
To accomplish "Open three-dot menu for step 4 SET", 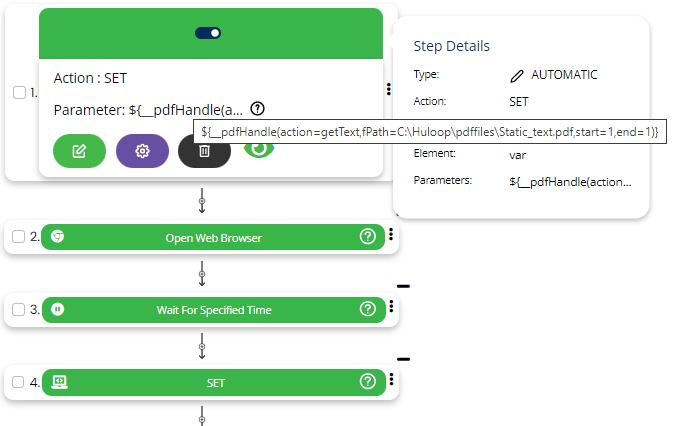I will [391, 380].
